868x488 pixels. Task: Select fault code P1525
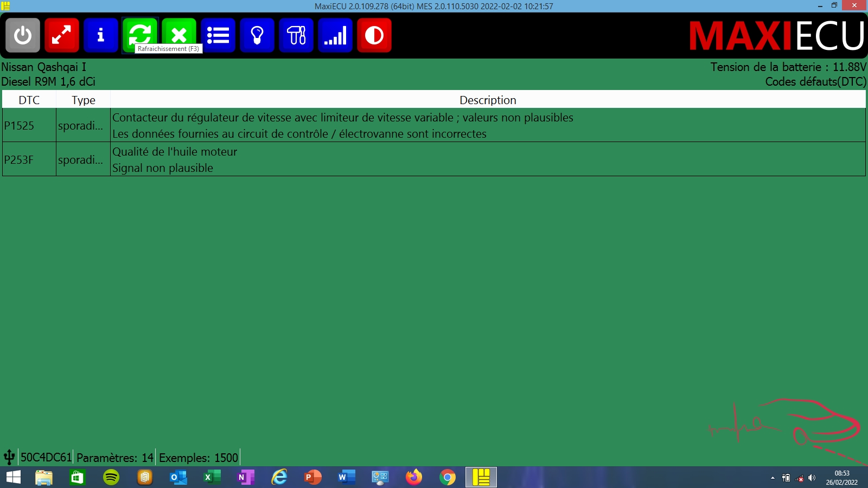pyautogui.click(x=19, y=126)
